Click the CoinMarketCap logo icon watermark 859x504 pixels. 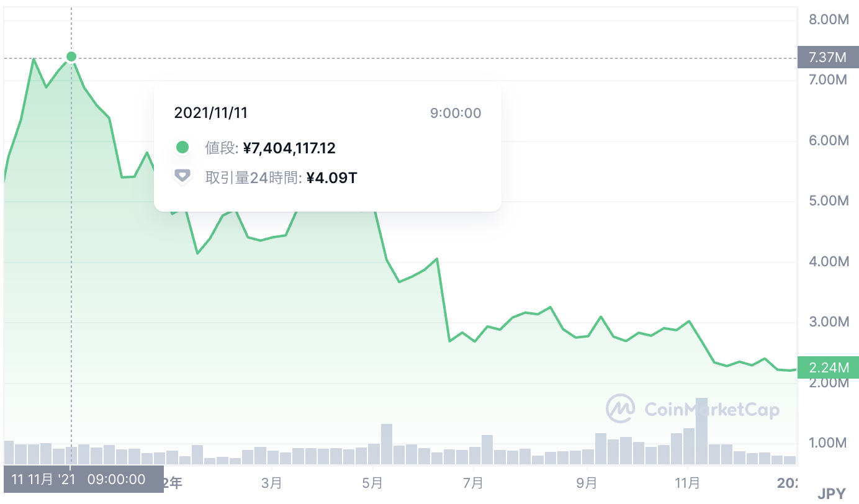(x=621, y=408)
